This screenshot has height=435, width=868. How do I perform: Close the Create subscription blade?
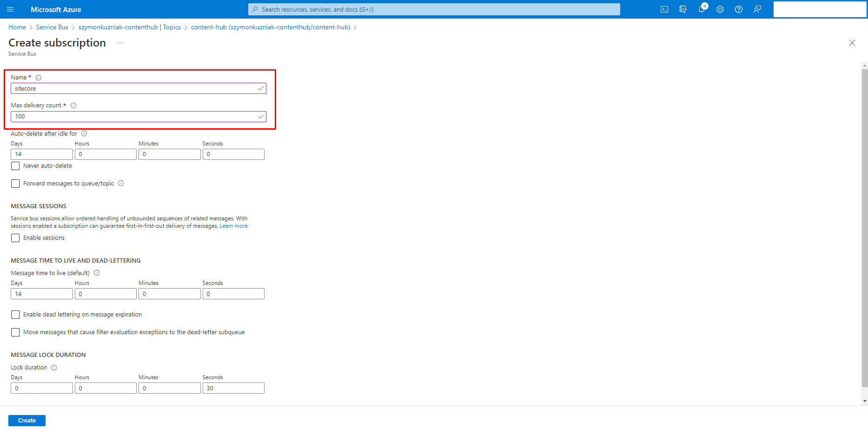pos(852,43)
